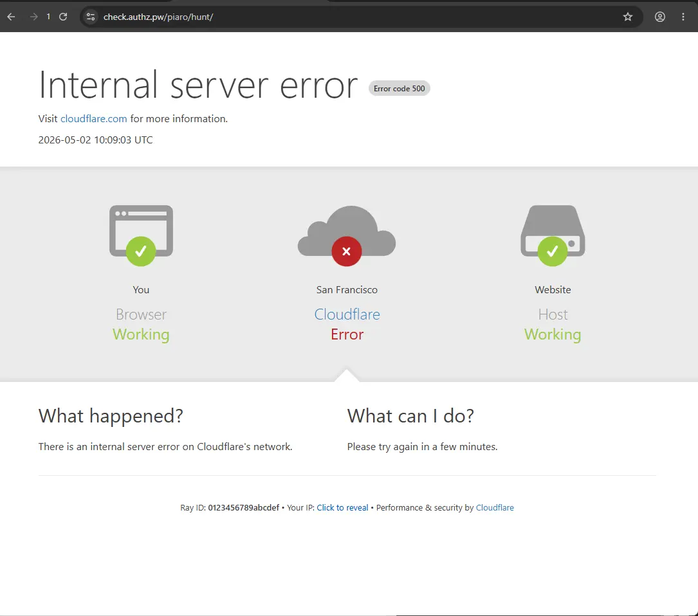Go back to the previous page
This screenshot has width=698, height=616.
click(x=11, y=17)
